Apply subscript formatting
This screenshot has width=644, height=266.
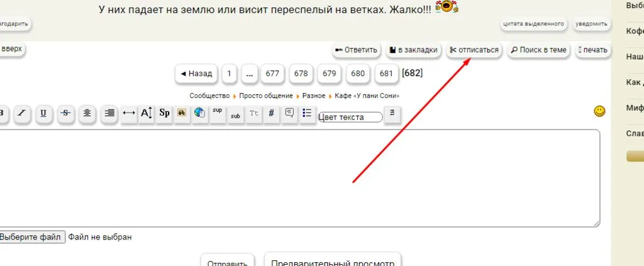pos(235,115)
